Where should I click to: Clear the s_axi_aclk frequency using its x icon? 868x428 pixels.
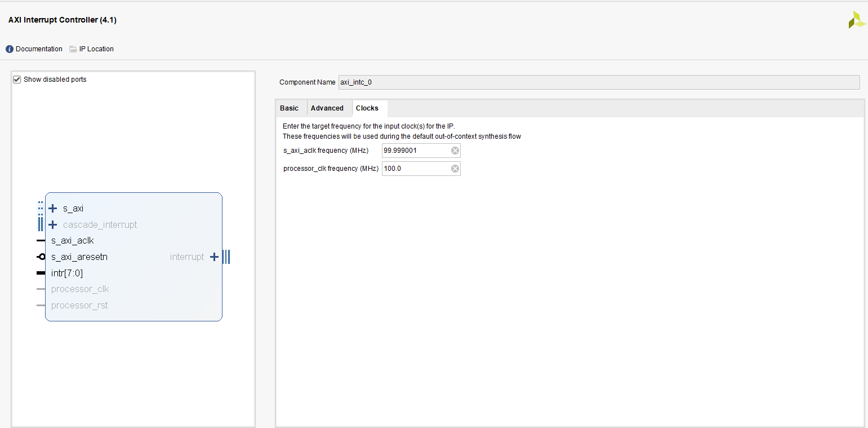click(x=455, y=150)
